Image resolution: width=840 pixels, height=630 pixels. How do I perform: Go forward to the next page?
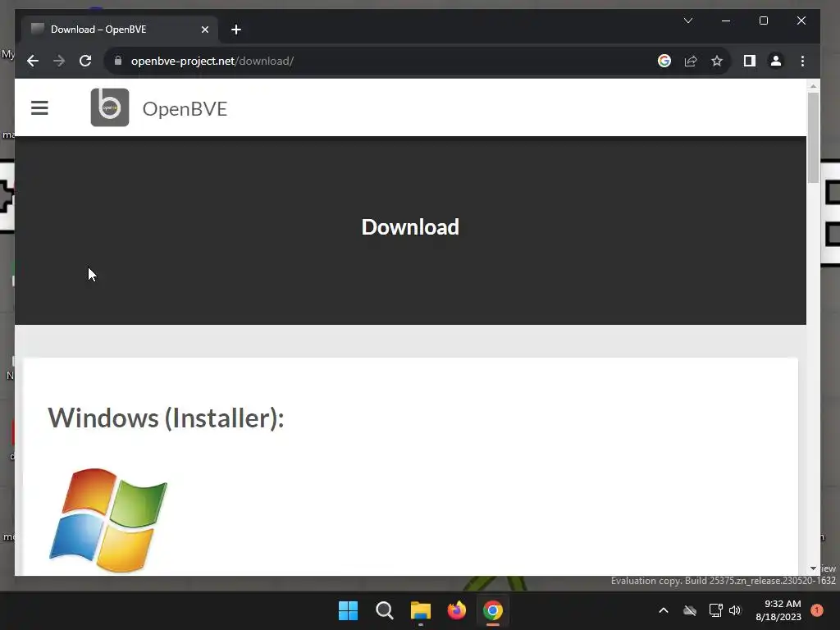click(x=59, y=61)
